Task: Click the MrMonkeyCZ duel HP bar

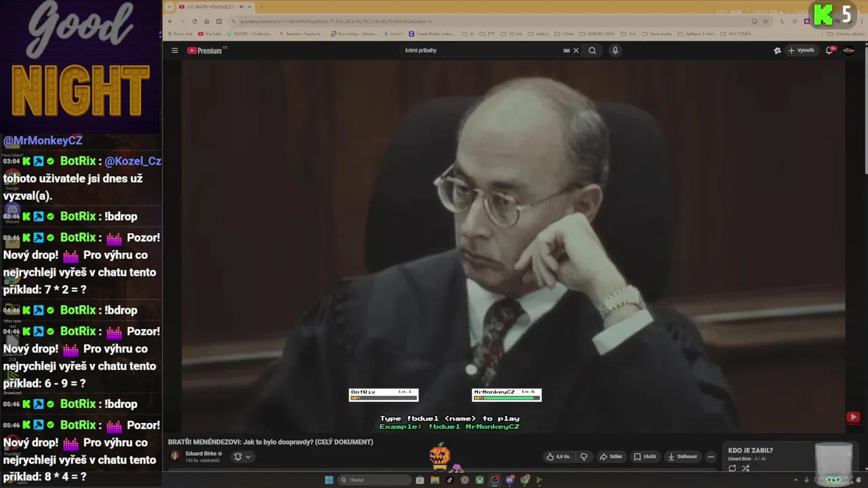Action: 507,398
